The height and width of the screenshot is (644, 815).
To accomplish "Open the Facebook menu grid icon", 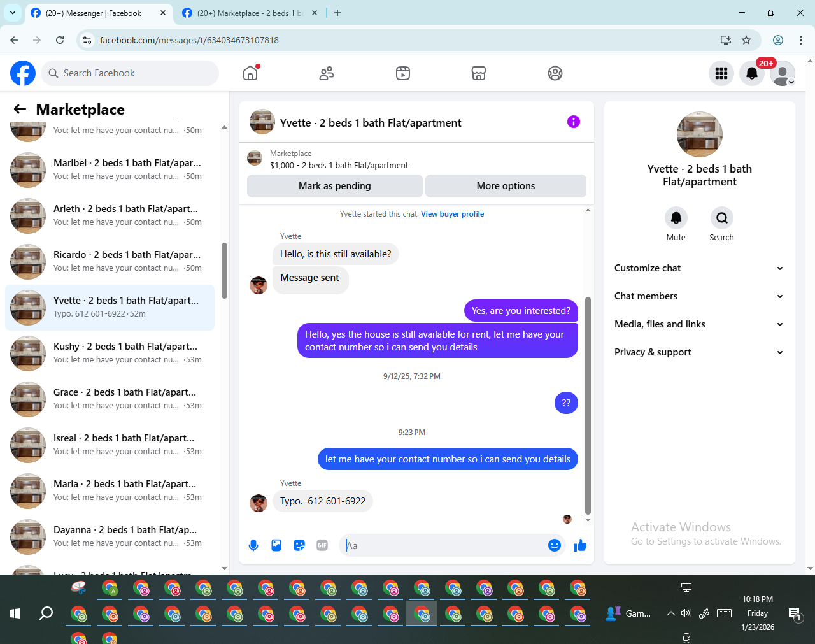I will (721, 73).
